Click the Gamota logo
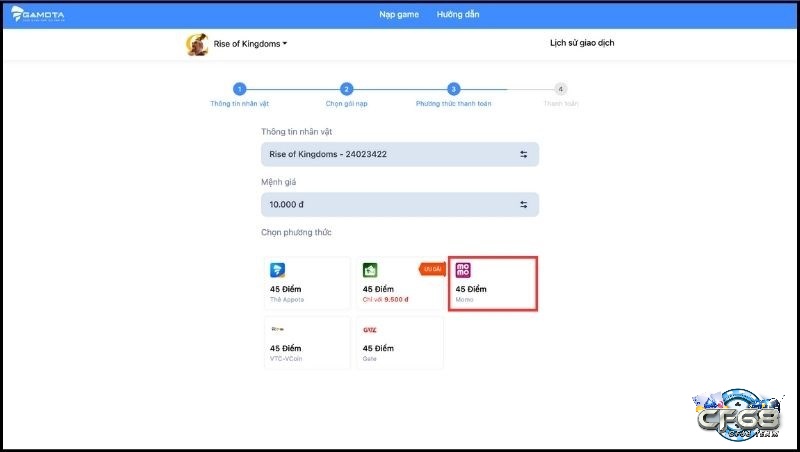800x452 pixels. pos(38,14)
